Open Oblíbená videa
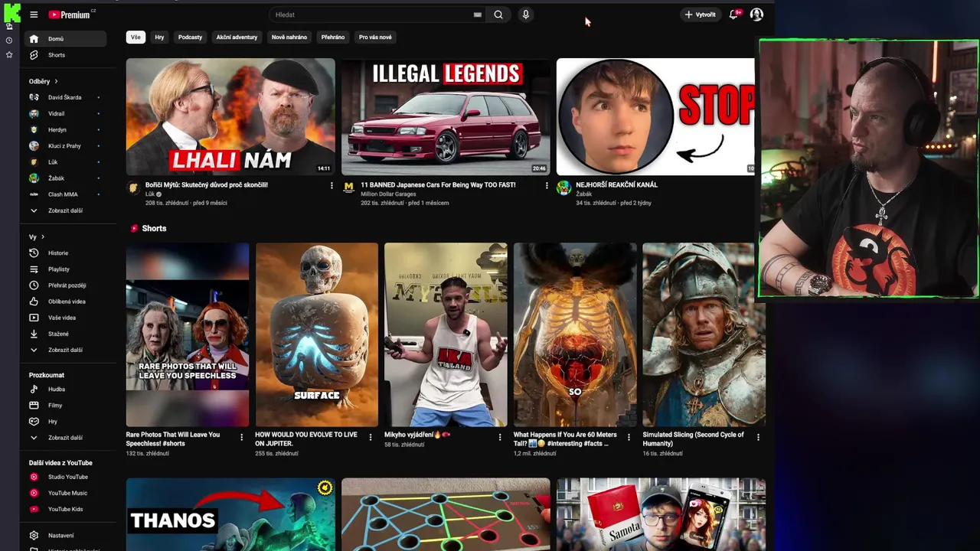Screen dimensions: 980x551 [64, 302]
